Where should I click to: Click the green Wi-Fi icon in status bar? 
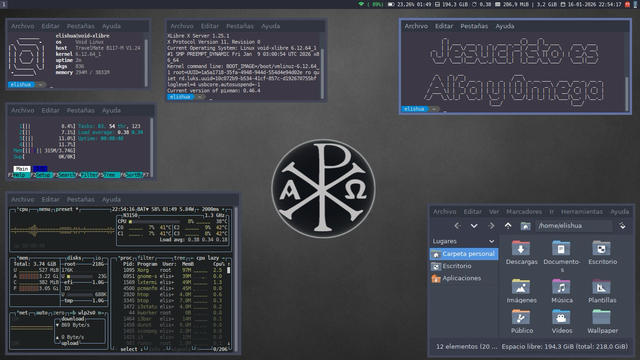(x=361, y=4)
